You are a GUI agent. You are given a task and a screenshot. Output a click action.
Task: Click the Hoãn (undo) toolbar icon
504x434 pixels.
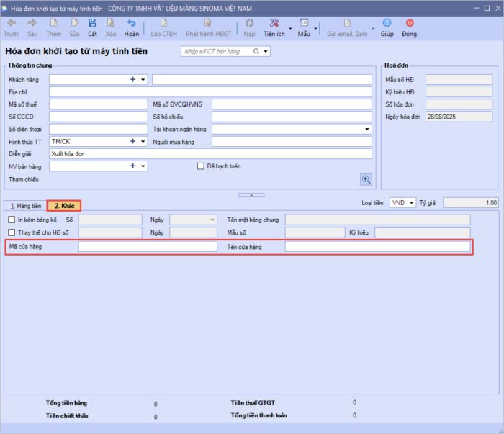coord(131,24)
